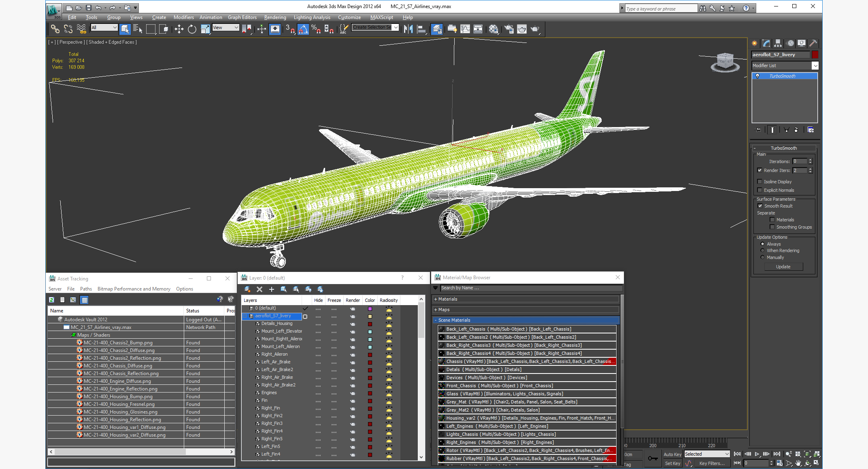Click the Play Animation button
This screenshot has height=469, width=868.
(x=757, y=454)
